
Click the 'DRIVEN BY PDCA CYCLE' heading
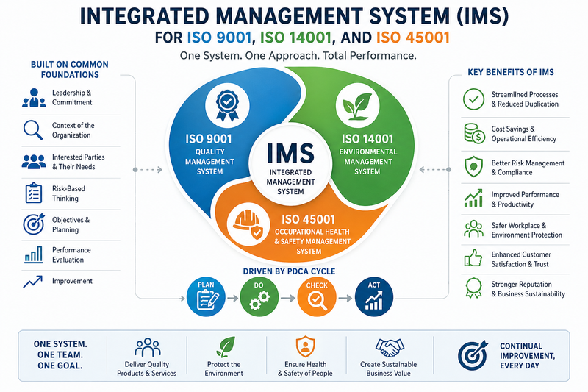tap(289, 271)
